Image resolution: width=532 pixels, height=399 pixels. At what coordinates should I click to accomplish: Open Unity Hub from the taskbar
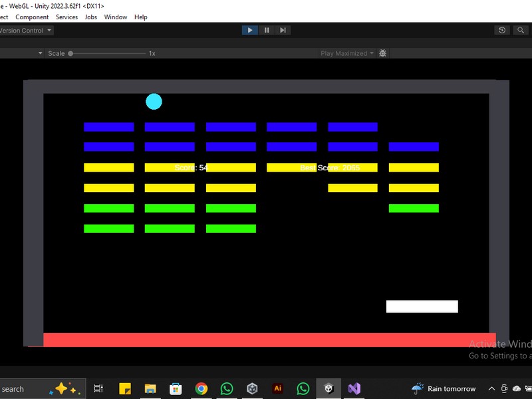point(252,388)
